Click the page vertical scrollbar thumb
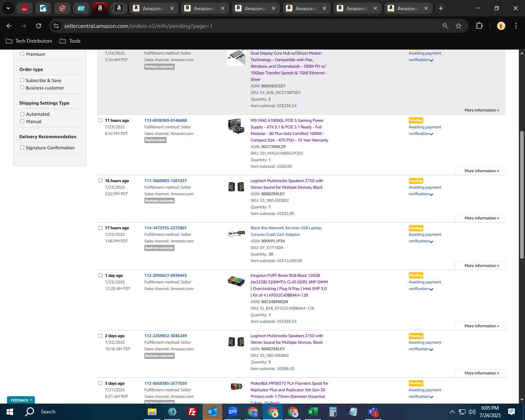This screenshot has height=420, width=525. pos(522,195)
